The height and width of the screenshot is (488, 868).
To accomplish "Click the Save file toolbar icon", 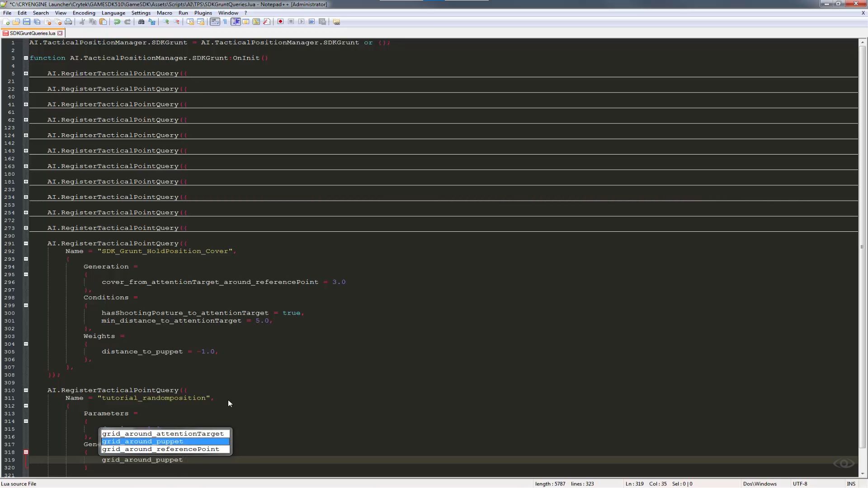I will pyautogui.click(x=27, y=22).
